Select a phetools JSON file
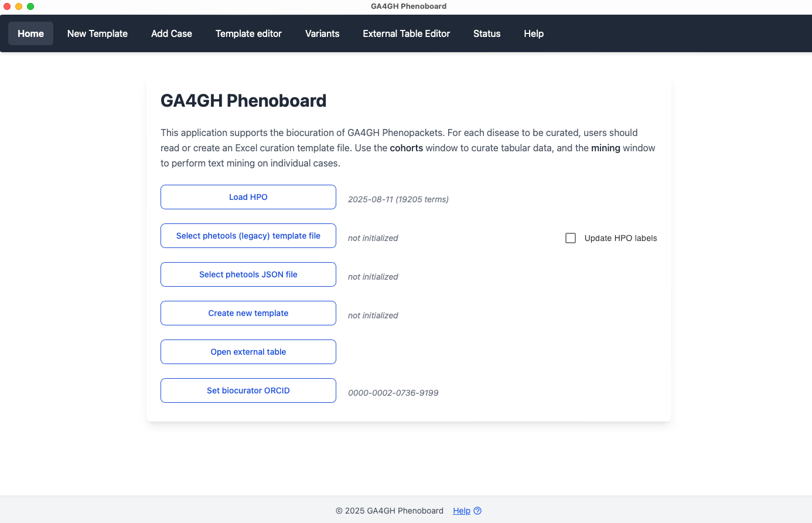The height and width of the screenshot is (523, 812). 248,274
